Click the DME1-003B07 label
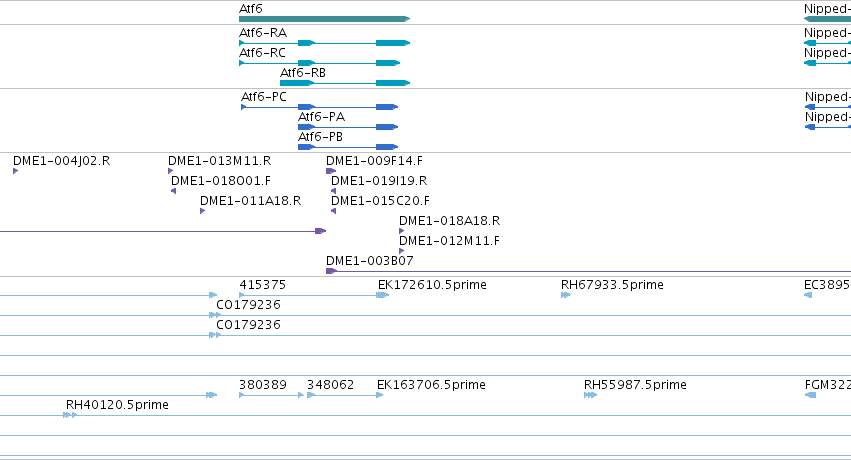Screen dimensions: 851x460 point(370,261)
